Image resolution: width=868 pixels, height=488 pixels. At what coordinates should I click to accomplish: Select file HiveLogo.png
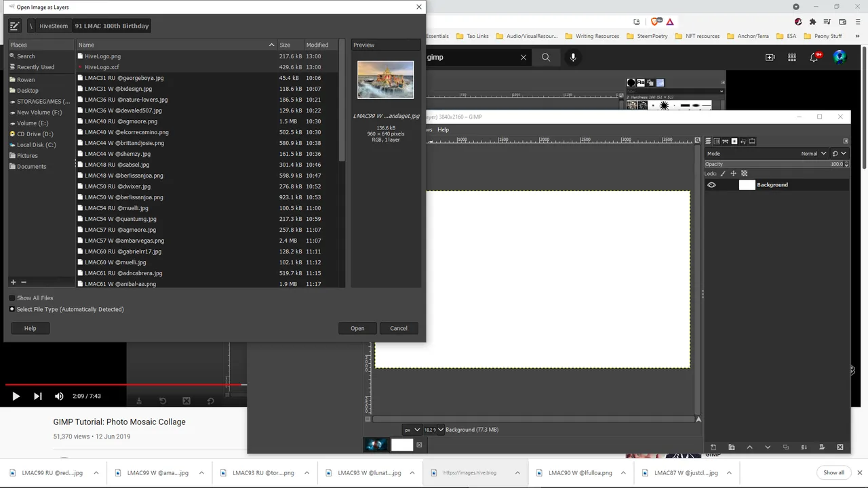click(x=206, y=56)
